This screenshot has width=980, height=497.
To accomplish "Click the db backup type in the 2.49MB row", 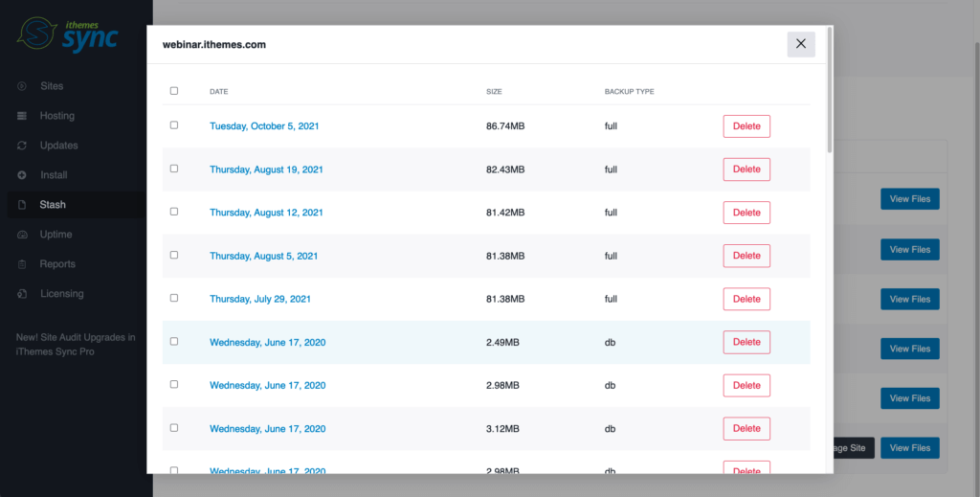I will [610, 343].
